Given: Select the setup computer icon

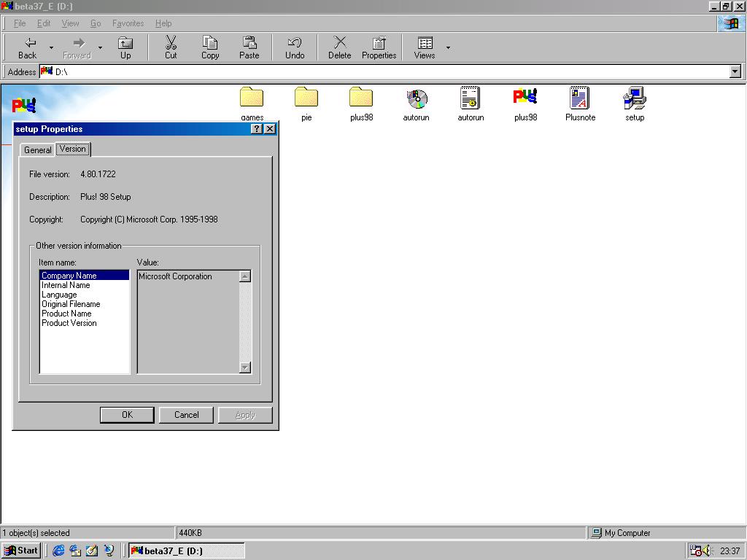Looking at the screenshot, I should pyautogui.click(x=635, y=98).
